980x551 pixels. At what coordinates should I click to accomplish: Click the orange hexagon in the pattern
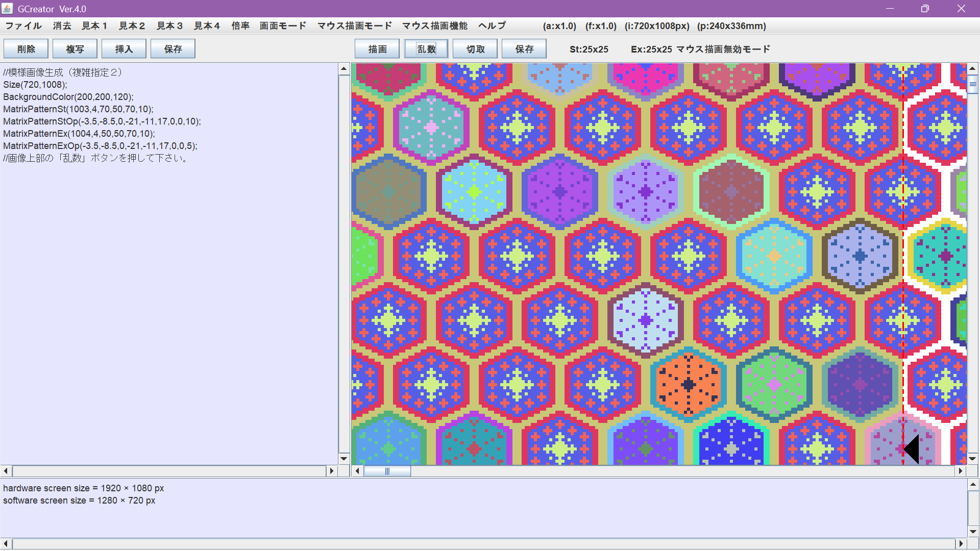pos(689,385)
